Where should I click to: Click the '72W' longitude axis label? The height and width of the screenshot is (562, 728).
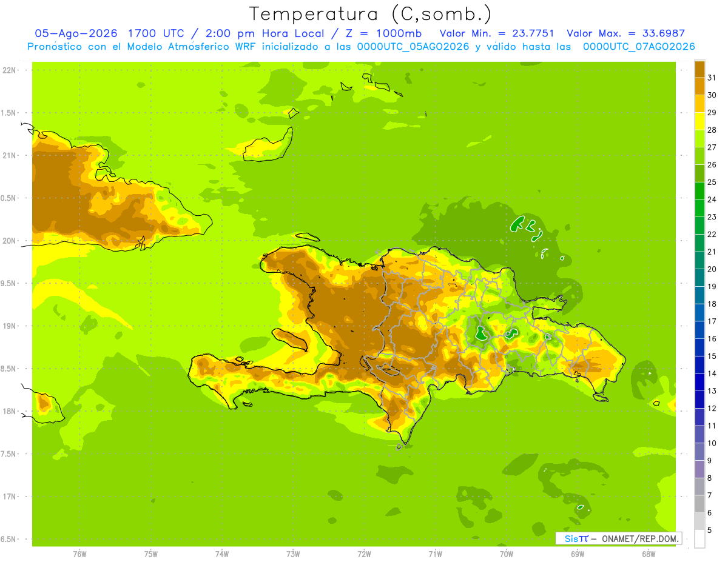[x=364, y=554]
